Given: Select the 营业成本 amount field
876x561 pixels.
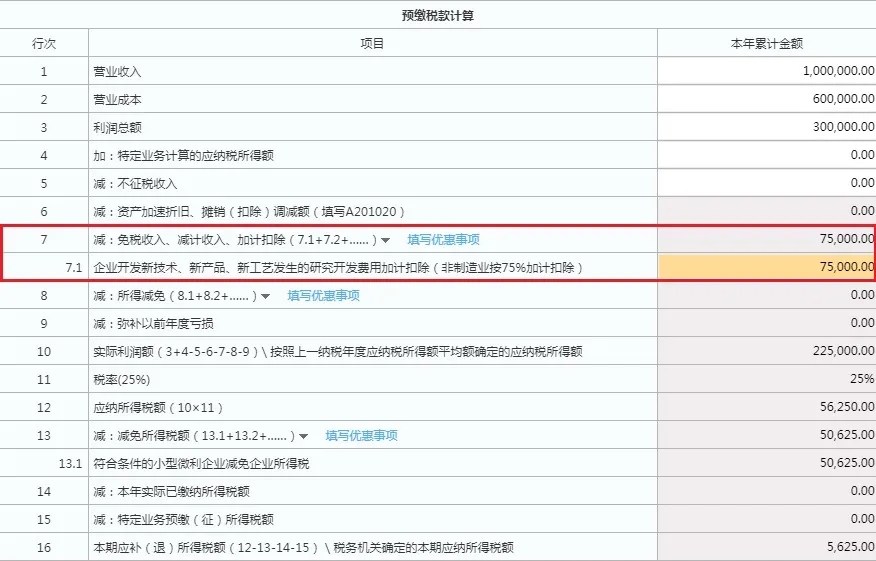Looking at the screenshot, I should tap(766, 99).
